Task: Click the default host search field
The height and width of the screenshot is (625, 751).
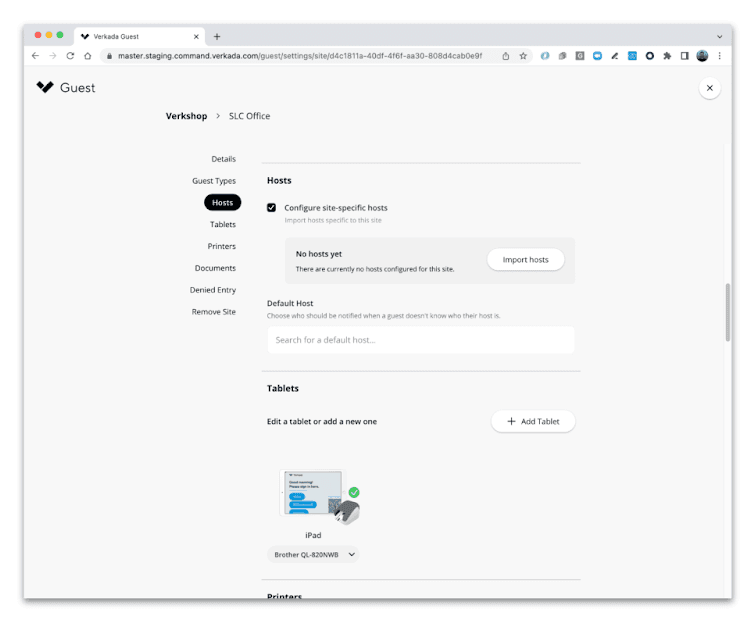Action: point(421,340)
